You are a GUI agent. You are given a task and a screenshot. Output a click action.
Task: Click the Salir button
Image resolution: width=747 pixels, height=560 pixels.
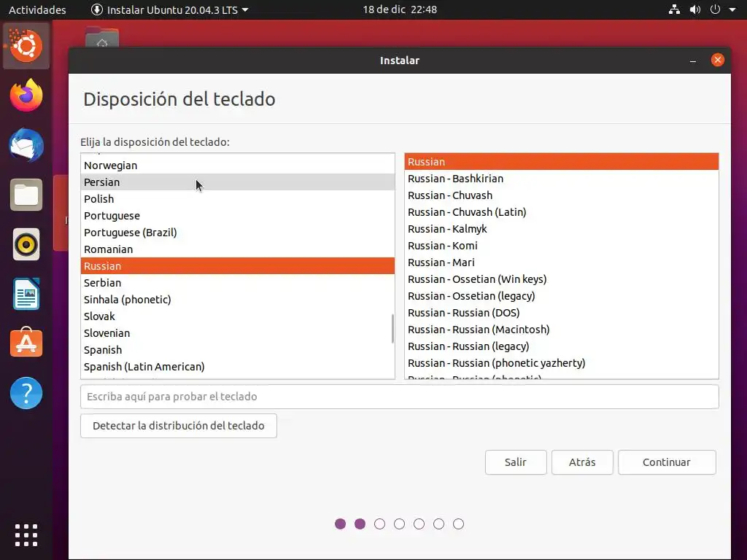516,462
